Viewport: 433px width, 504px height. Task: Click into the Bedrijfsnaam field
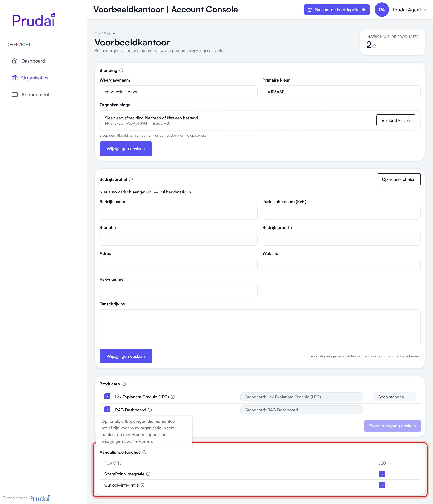pyautogui.click(x=178, y=213)
